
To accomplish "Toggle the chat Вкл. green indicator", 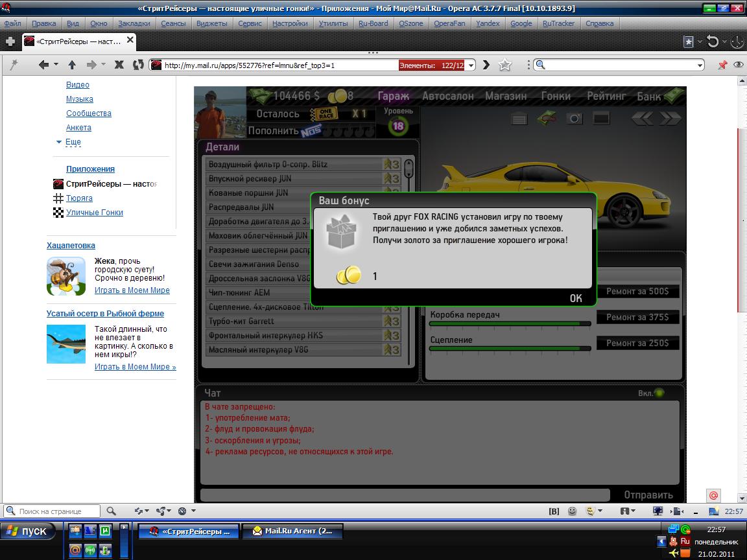I will [659, 393].
